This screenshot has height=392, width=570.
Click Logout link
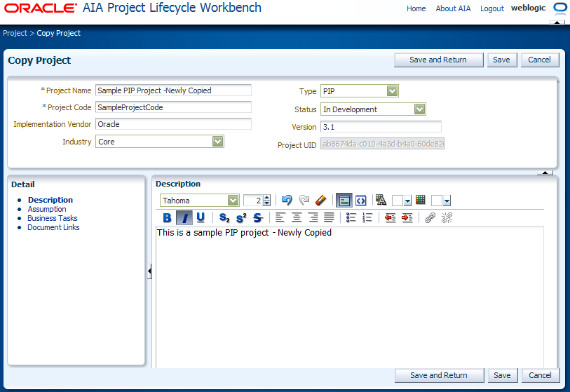(x=492, y=8)
